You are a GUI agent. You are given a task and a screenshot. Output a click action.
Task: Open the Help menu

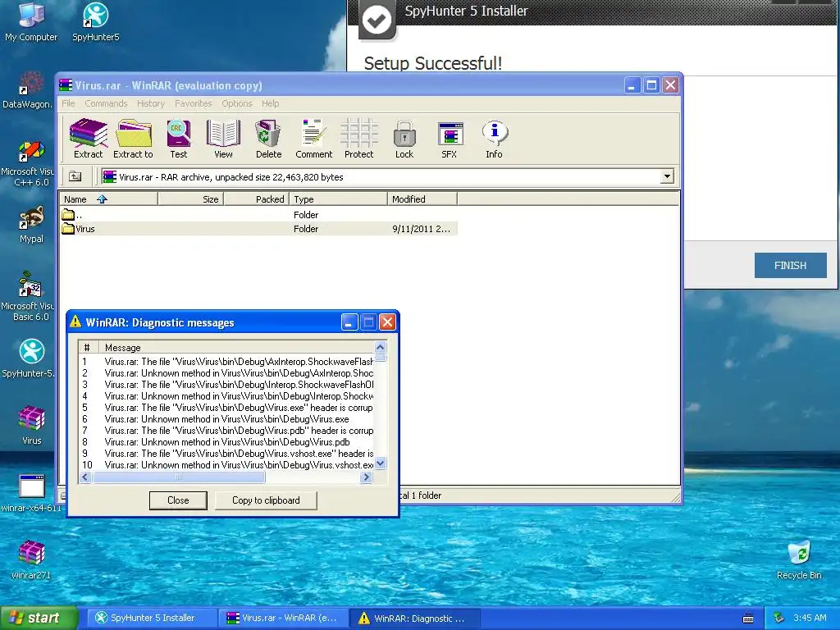pyautogui.click(x=271, y=103)
